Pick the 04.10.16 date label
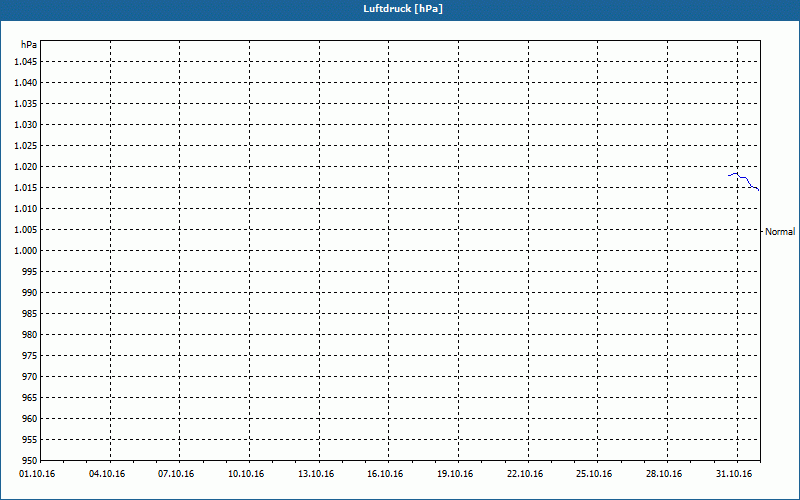This screenshot has width=800, height=500. (107, 474)
